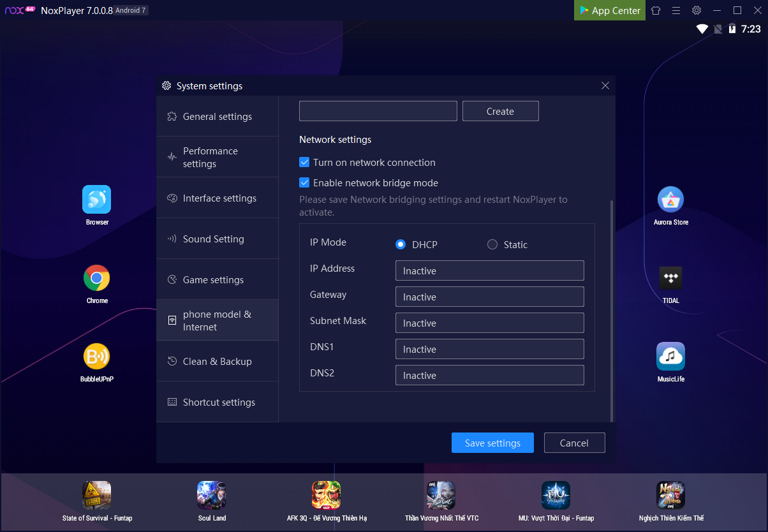The image size is (768, 532).
Task: Click the DNS1 input field
Action: tap(490, 349)
